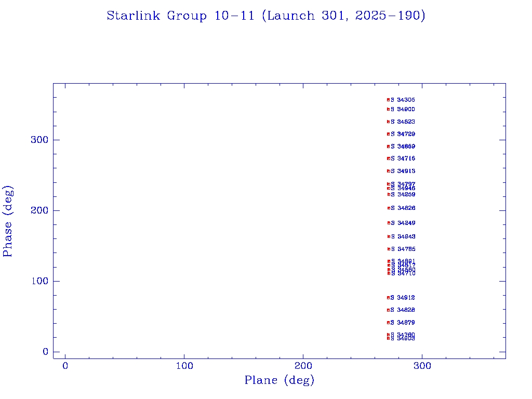Click the red marker beside S 34305
Image resolution: width=532 pixels, height=399 pixels.
pos(388,100)
